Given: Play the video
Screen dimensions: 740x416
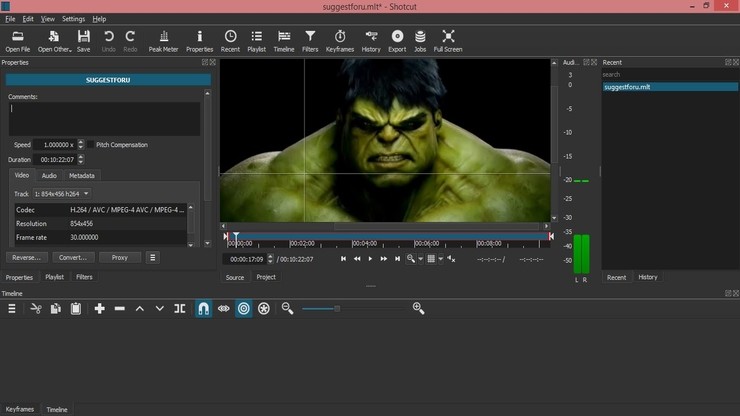Looking at the screenshot, I should pyautogui.click(x=370, y=259).
